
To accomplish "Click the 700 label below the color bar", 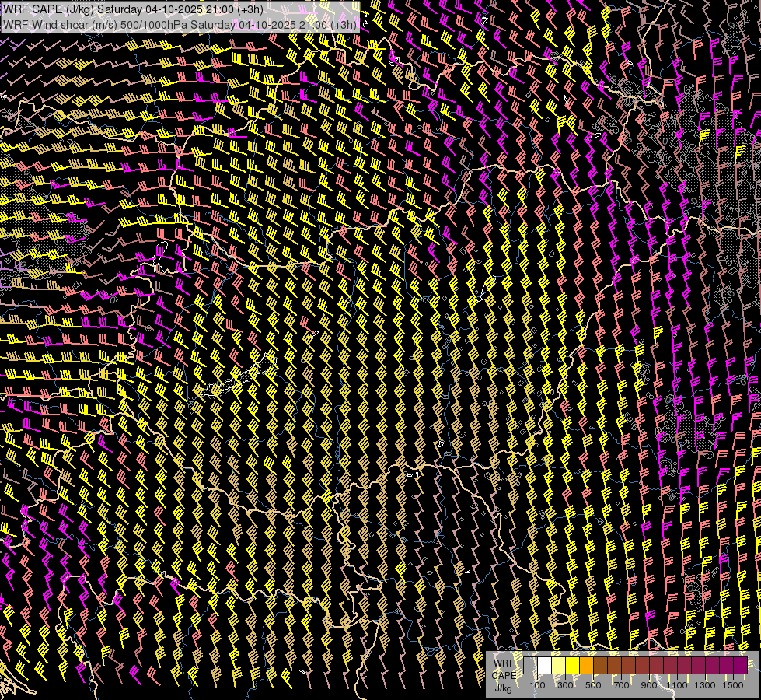I will pos(621,685).
